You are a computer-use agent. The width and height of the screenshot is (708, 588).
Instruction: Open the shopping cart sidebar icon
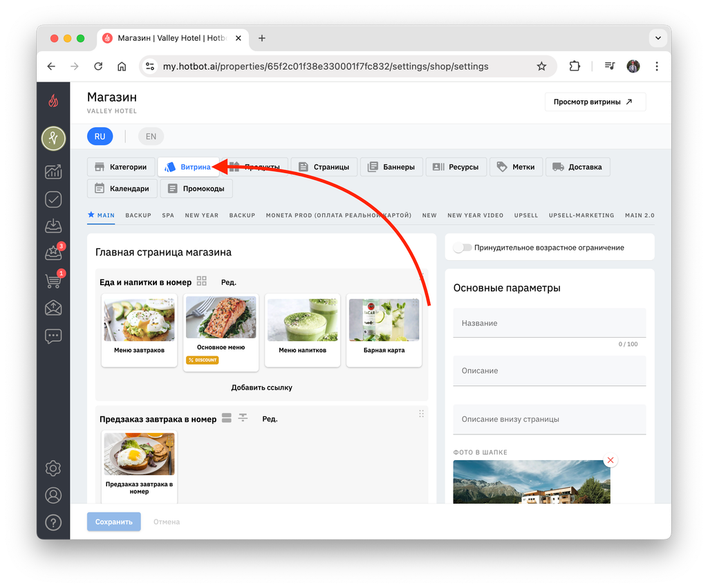(53, 280)
